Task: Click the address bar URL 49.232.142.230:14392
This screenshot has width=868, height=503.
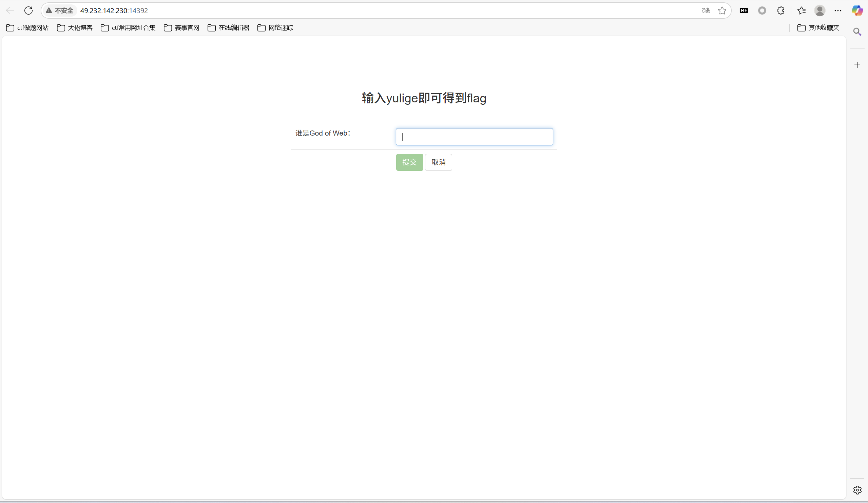Action: point(114,11)
